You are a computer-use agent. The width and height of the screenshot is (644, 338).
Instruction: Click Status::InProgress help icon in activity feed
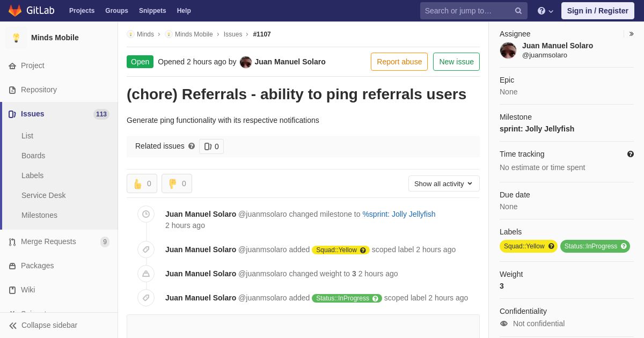tap(376, 298)
